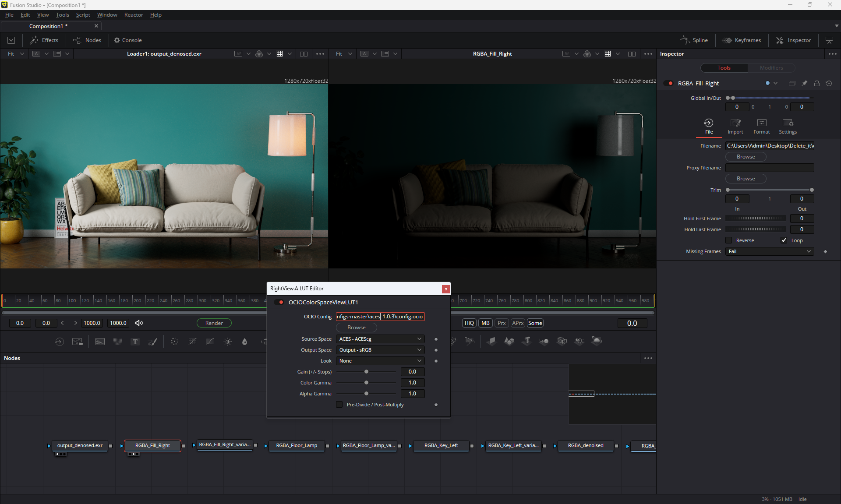Select the Paint brush tool icon
841x504 pixels.
coord(153,342)
